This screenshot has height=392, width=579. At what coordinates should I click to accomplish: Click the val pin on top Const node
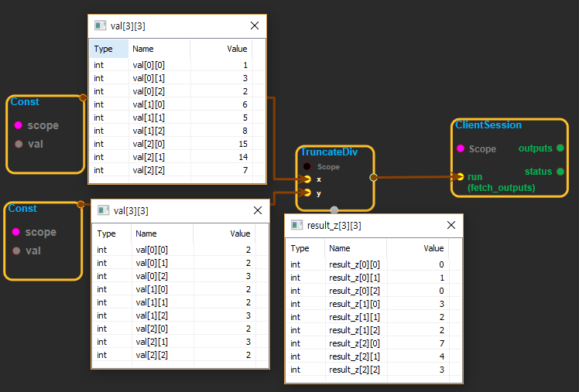point(19,144)
